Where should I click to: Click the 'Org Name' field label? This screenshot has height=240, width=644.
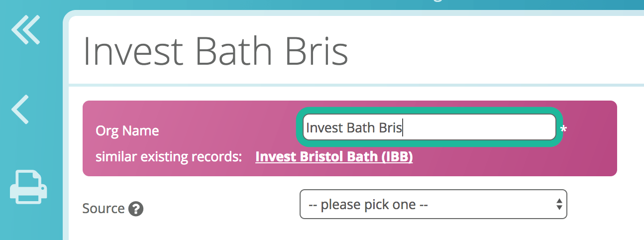pos(127,131)
